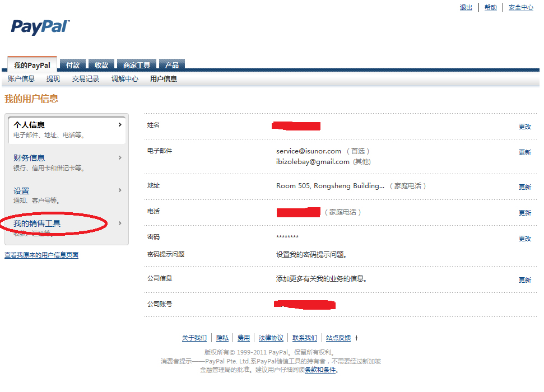Expand the 个人信息 sidebar arrow
Screen dimensions: 544x392
click(120, 125)
